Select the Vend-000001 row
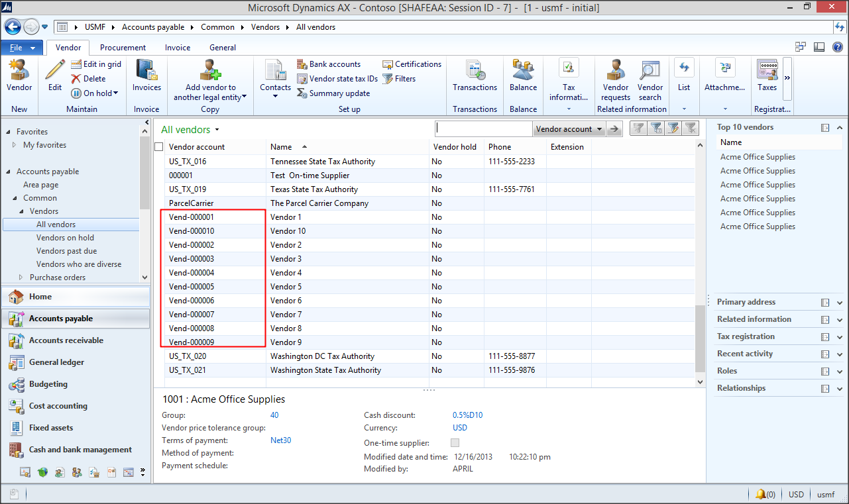 [x=431, y=217]
